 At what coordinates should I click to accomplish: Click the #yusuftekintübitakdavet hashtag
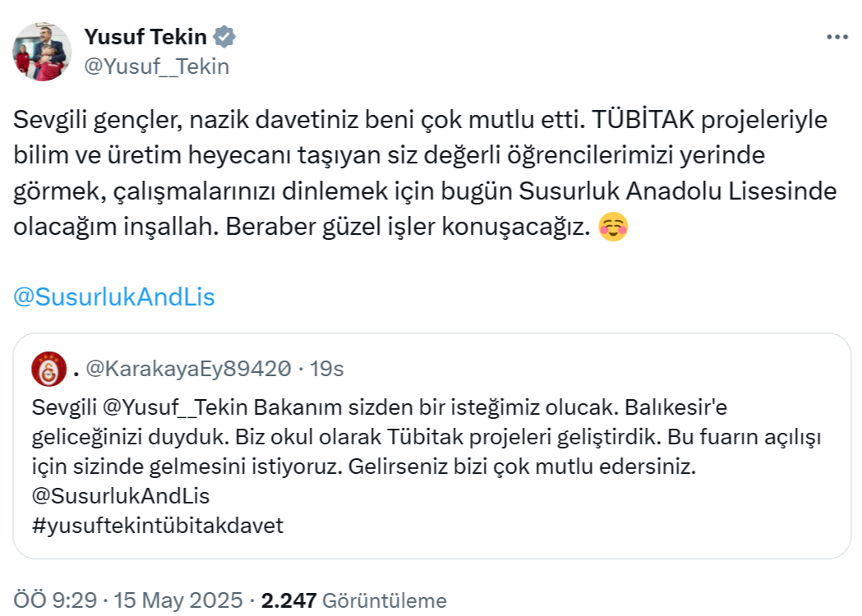[x=158, y=526]
